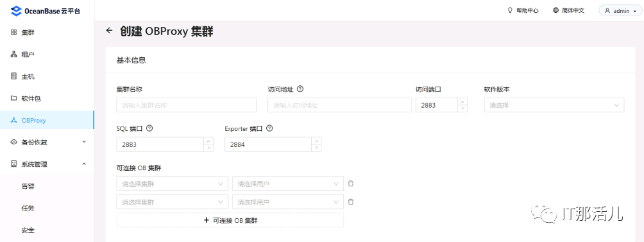
Task: Open the admin user dropdown
Action: [620, 11]
